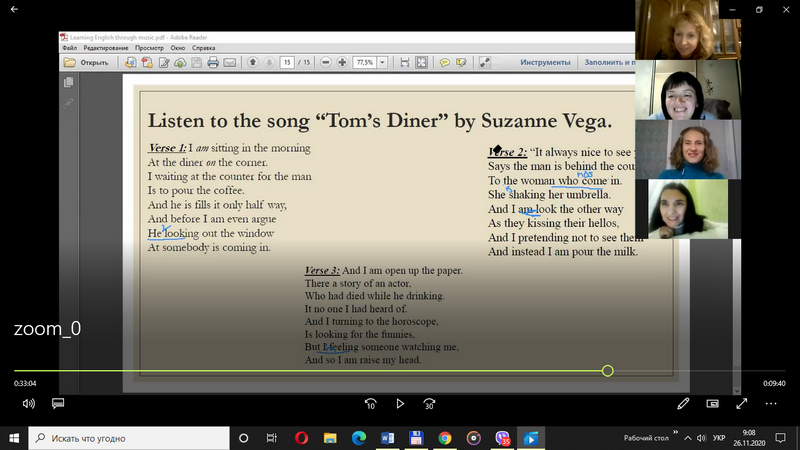Click the next page down arrow icon
The width and height of the screenshot is (800, 450).
(269, 62)
